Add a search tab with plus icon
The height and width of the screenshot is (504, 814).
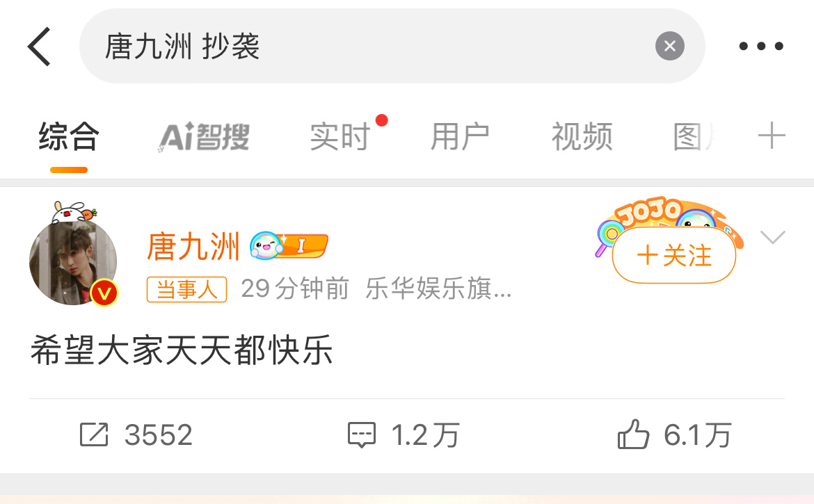tap(772, 136)
